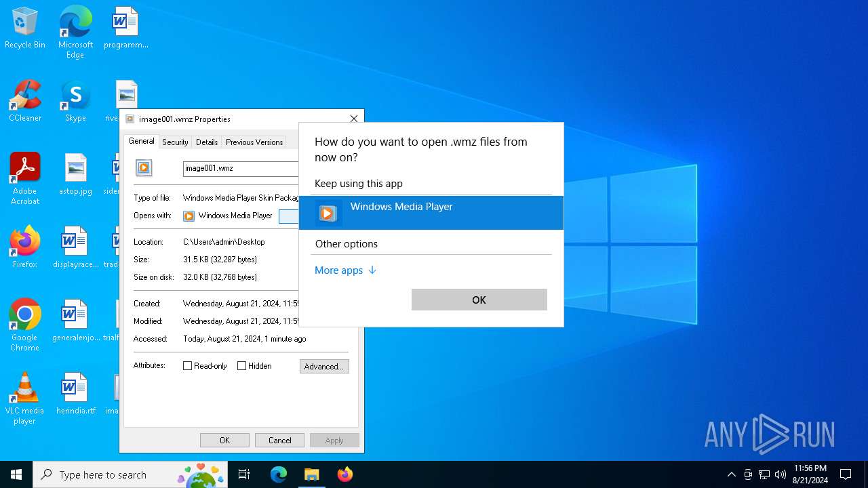
Task: Show hidden system tray icons
Action: click(x=731, y=474)
